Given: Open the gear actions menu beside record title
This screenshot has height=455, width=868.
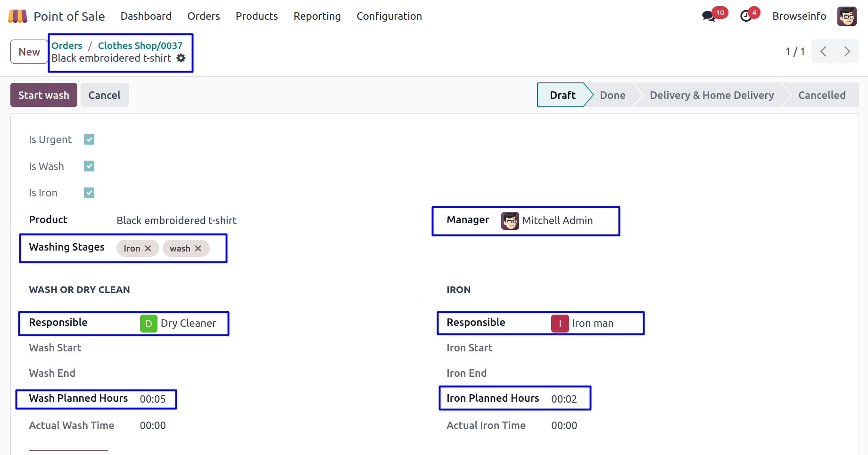Looking at the screenshot, I should pos(181,58).
